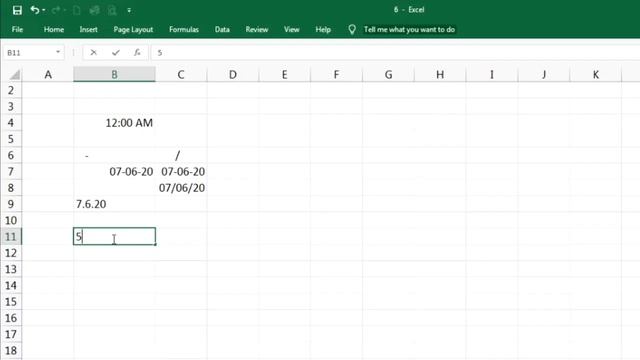Viewport: 640px width, 360px height.
Task: Select row 2 header
Action: tap(11, 90)
